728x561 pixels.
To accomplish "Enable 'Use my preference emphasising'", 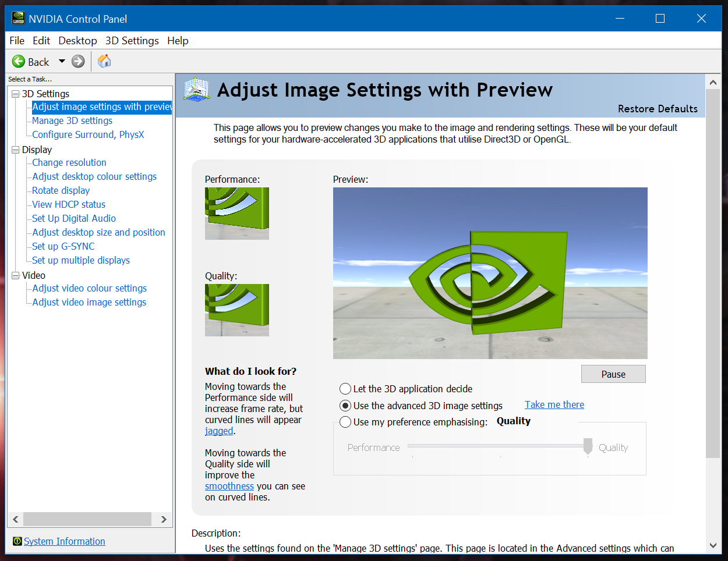I will point(345,422).
